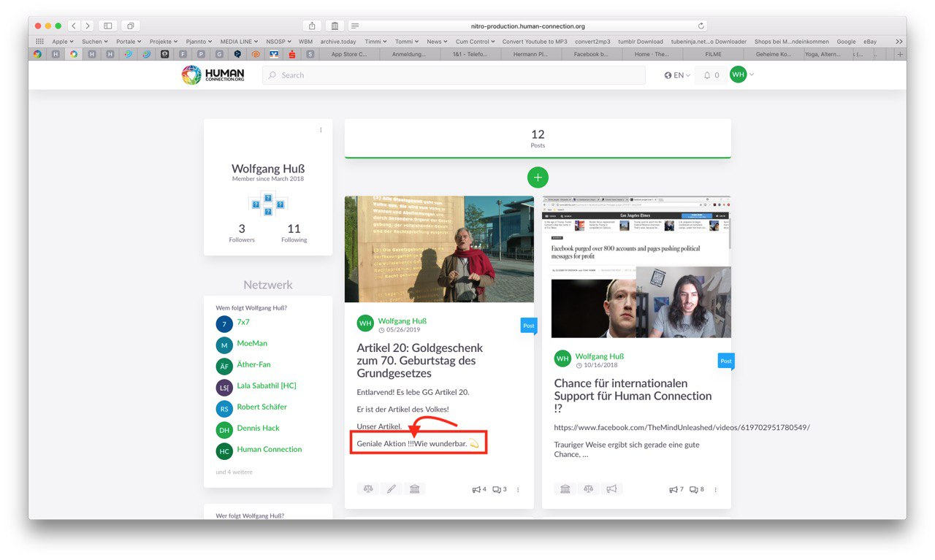
Task: Expand the Suchen bookmarks folder
Action: pos(94,42)
